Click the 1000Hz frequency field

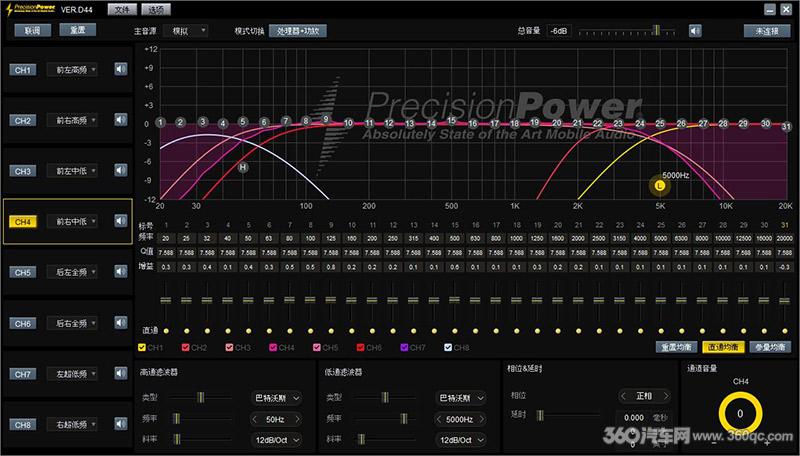click(x=516, y=238)
